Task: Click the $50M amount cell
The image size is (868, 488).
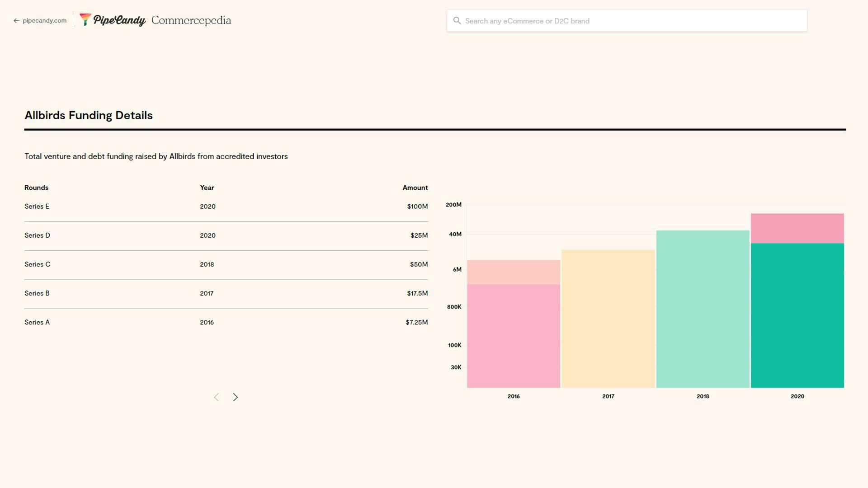Action: [419, 264]
